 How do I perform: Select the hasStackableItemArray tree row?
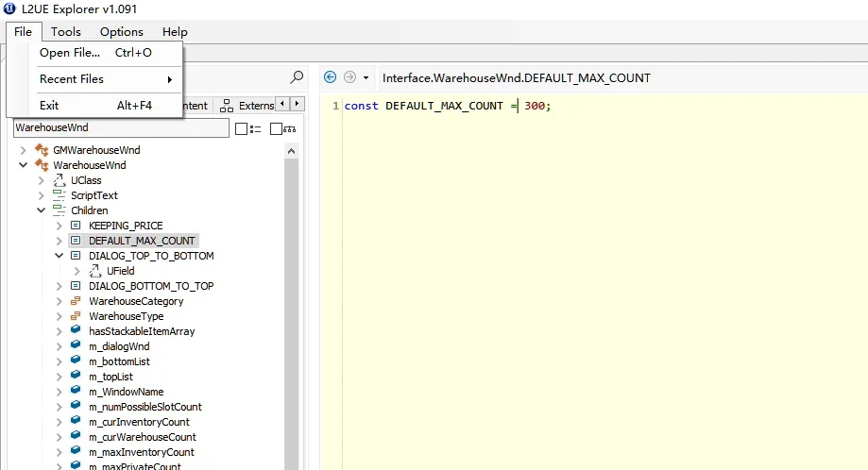point(142,331)
